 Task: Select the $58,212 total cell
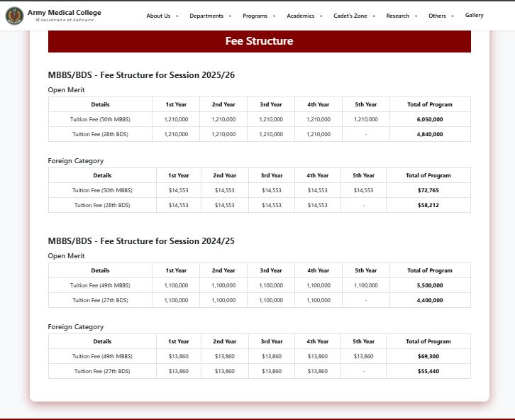click(x=428, y=205)
